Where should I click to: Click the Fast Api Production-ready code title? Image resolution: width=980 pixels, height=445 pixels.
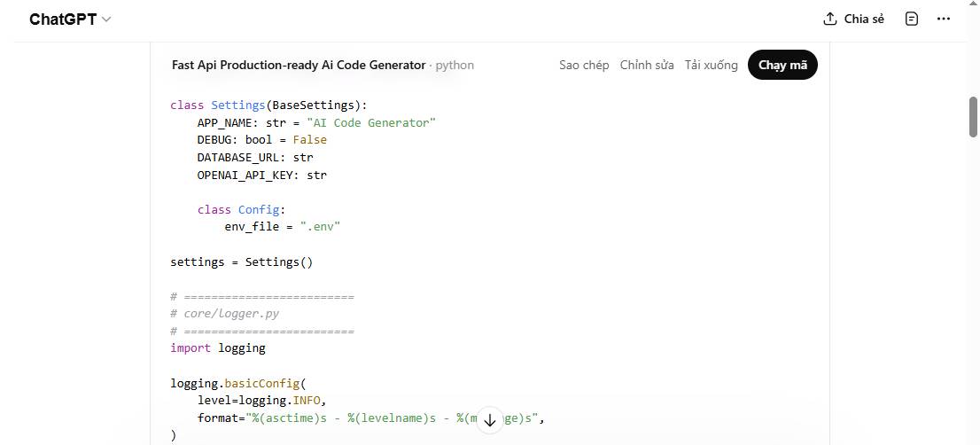(x=298, y=65)
